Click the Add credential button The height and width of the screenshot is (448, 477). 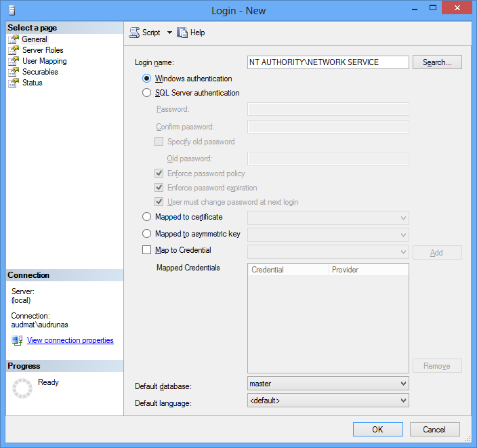pyautogui.click(x=437, y=253)
